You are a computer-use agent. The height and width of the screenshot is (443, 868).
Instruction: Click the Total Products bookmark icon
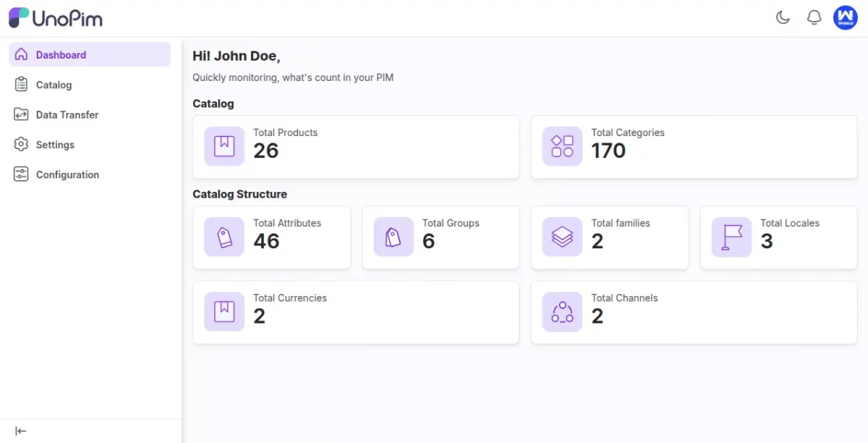(x=224, y=145)
